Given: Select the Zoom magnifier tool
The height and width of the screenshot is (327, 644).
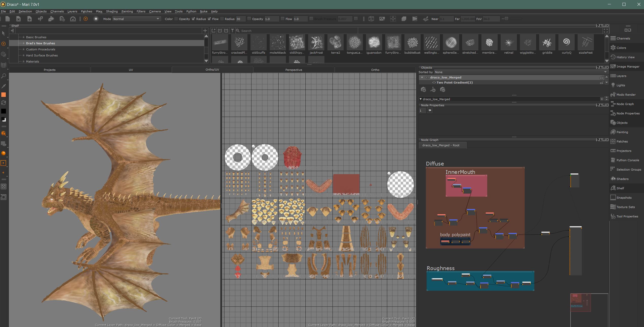Looking at the screenshot, I should [4, 76].
